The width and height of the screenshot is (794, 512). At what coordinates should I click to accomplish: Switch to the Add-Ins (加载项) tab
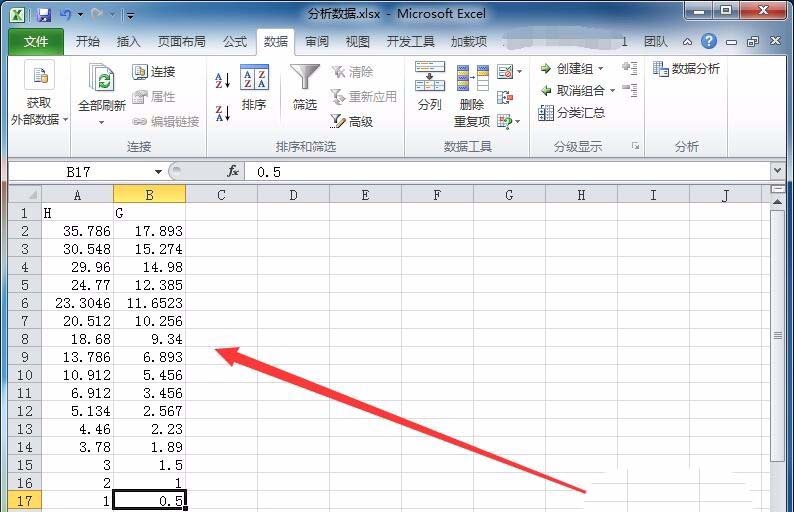(x=468, y=42)
